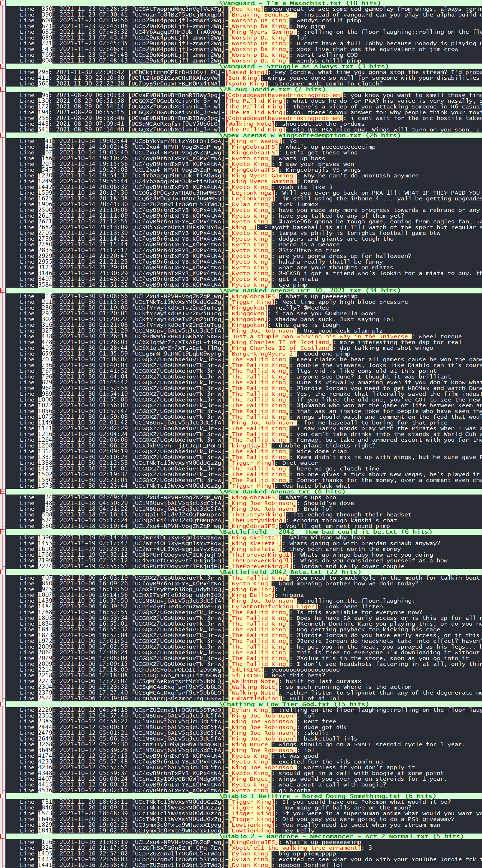482x868 pixels.
Task: Select Line 390 result from Breaking Benches
Action: [244, 15]
